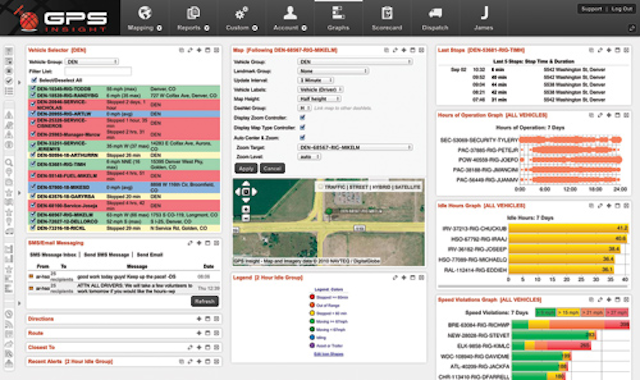Click the red Stopped legend color dot
The image size is (640, 380).
(x=312, y=297)
